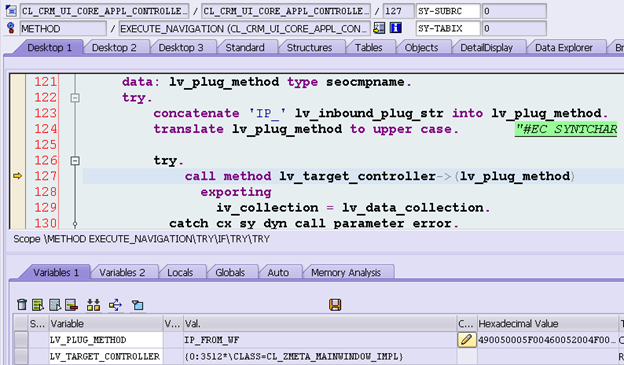The width and height of the screenshot is (624, 365).
Task: Click line number 123 in the gutter
Action: tap(45, 113)
